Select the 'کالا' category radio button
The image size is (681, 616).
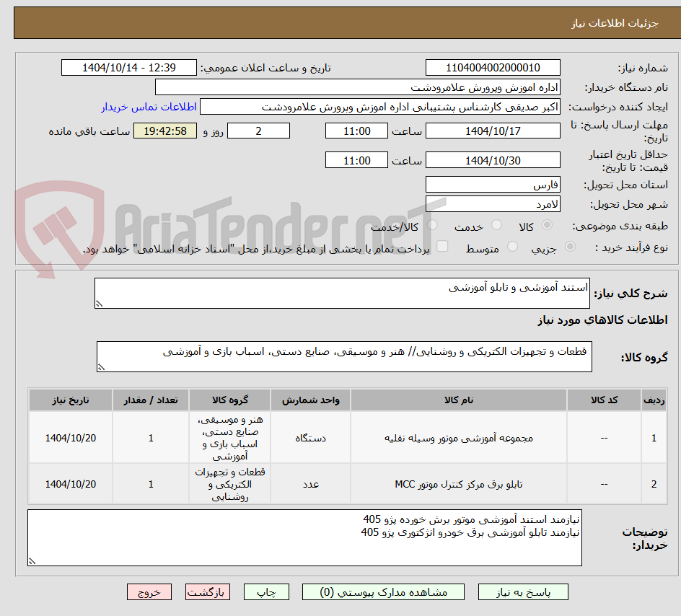click(548, 225)
